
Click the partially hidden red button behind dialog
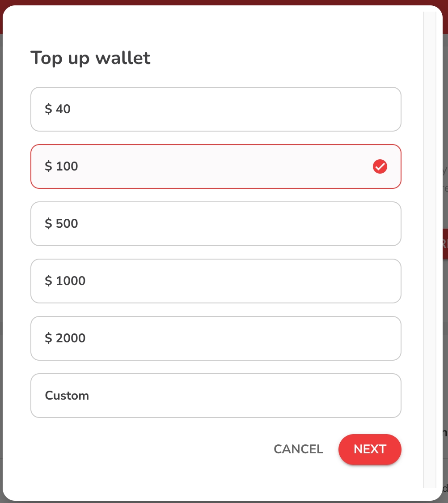coord(445,243)
